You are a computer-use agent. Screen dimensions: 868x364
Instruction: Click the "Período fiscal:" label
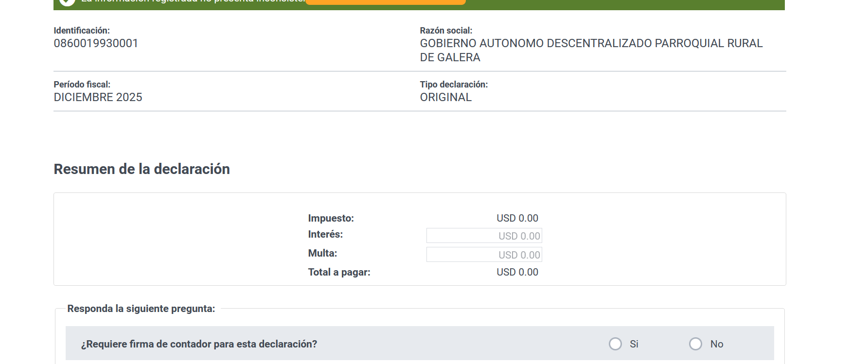(x=82, y=85)
